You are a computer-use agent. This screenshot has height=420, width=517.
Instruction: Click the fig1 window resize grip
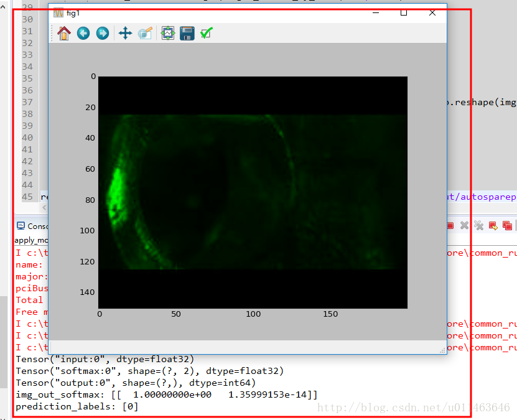(x=442, y=351)
